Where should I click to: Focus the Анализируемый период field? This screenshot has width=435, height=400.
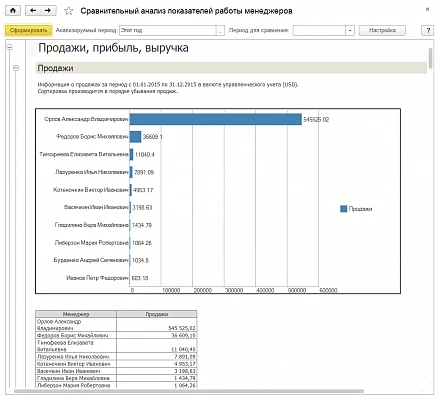tap(168, 30)
